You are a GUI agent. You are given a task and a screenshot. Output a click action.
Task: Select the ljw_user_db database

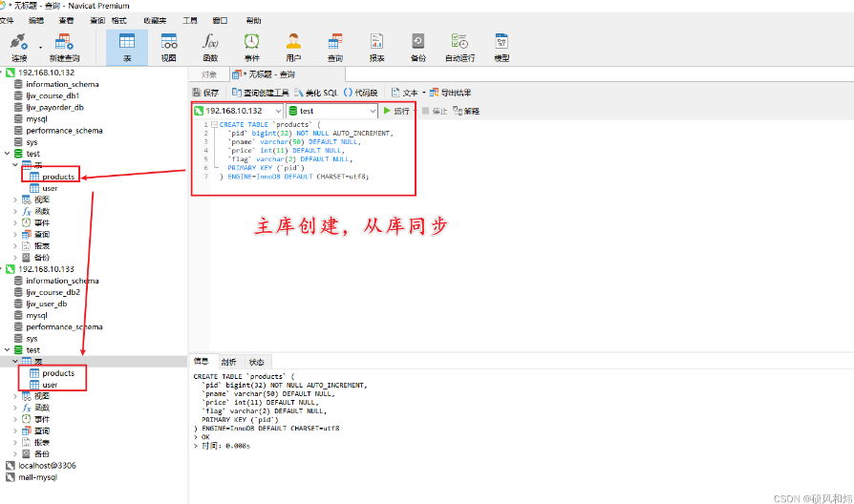coord(40,304)
